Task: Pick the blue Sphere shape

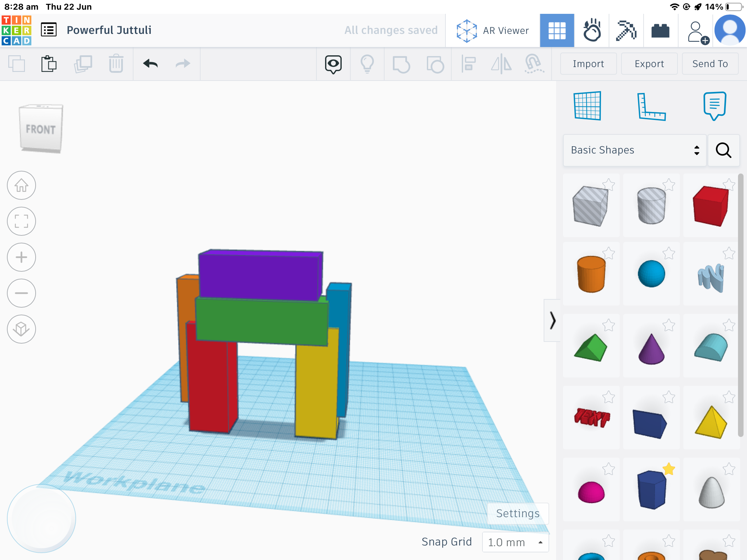Action: click(x=652, y=274)
